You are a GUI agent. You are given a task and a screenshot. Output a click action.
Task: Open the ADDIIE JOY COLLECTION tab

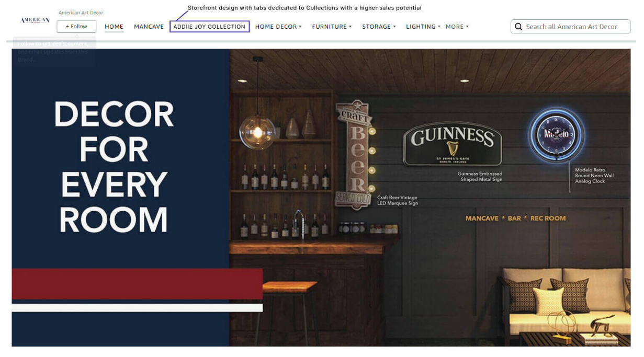[x=209, y=26]
